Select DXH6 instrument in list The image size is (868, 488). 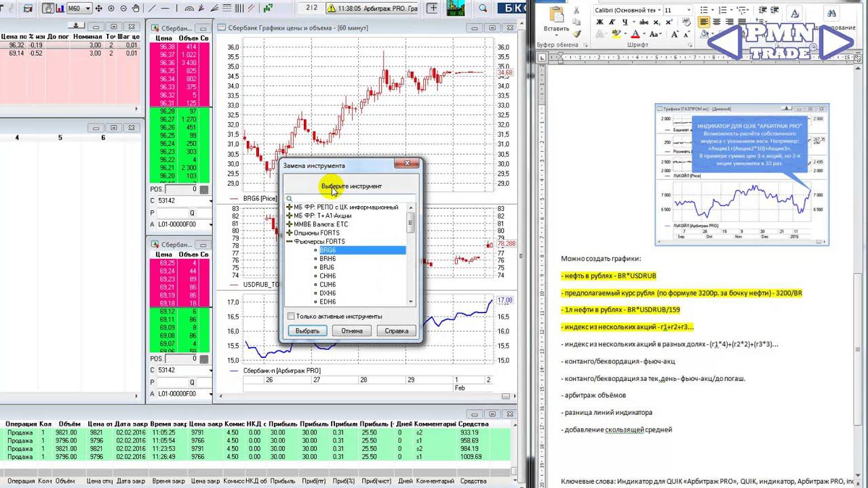tap(328, 293)
